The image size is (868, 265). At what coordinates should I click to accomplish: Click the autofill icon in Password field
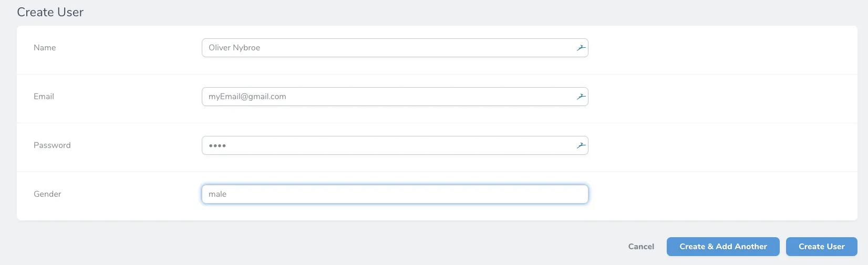point(581,145)
